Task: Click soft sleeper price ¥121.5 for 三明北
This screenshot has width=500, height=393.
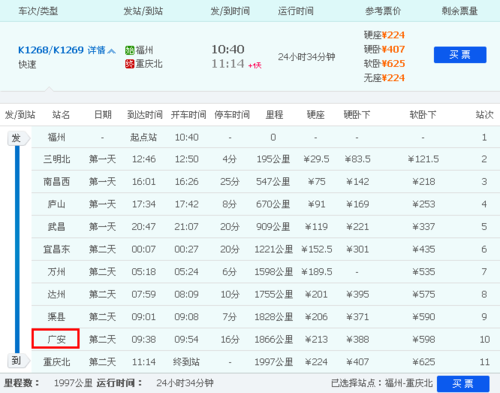Action: [423, 159]
